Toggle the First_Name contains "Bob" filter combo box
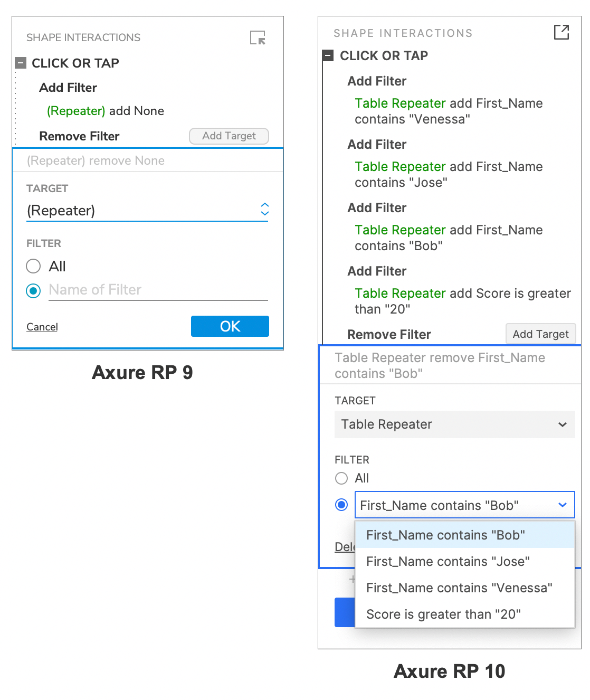Image resolution: width=590 pixels, height=700 pixels. click(464, 505)
